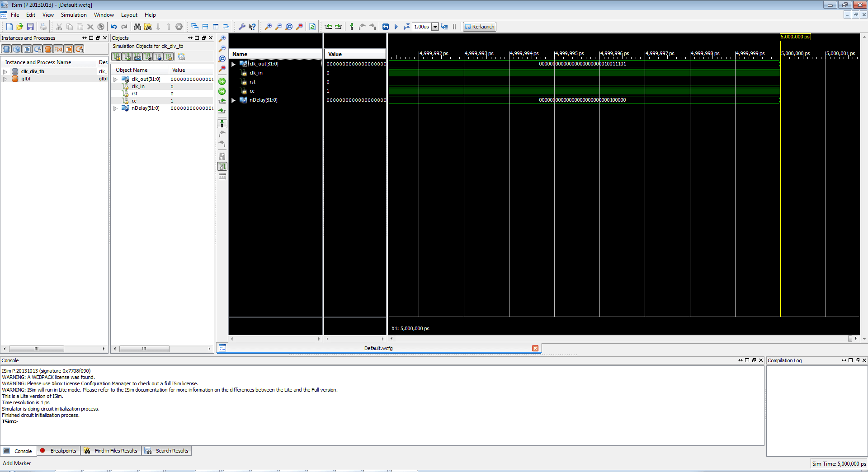
Task: Zoom out via waveform sidebar magnifier
Action: [222, 49]
